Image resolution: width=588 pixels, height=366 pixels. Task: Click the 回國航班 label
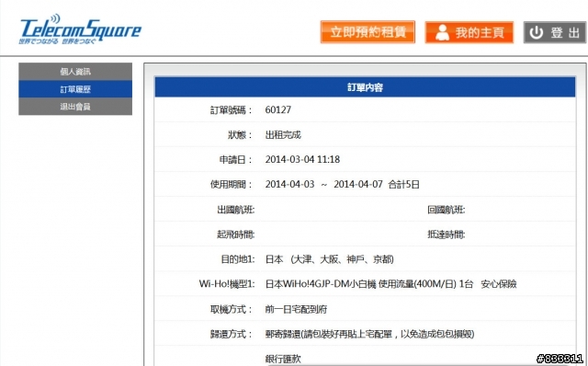click(446, 210)
